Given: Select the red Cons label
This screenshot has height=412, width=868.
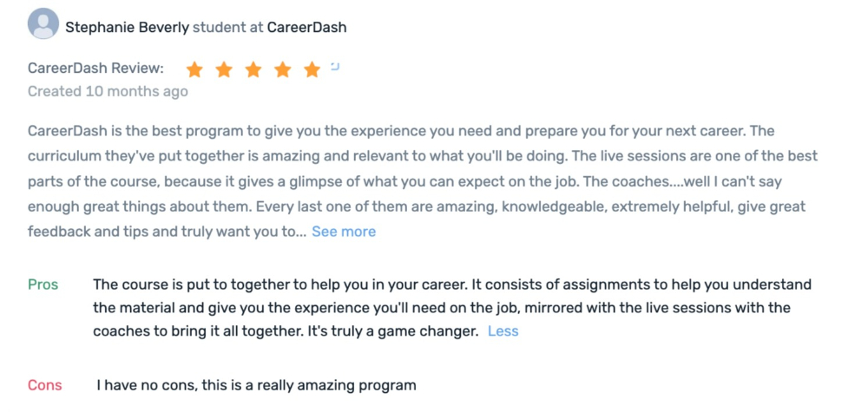Looking at the screenshot, I should (45, 385).
